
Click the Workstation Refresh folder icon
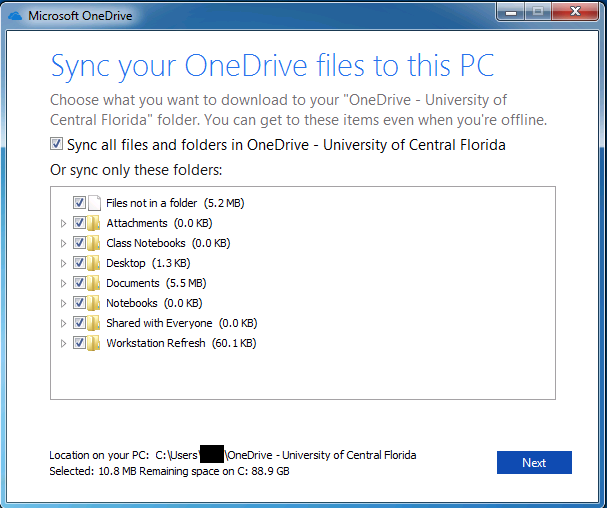pyautogui.click(x=93, y=343)
